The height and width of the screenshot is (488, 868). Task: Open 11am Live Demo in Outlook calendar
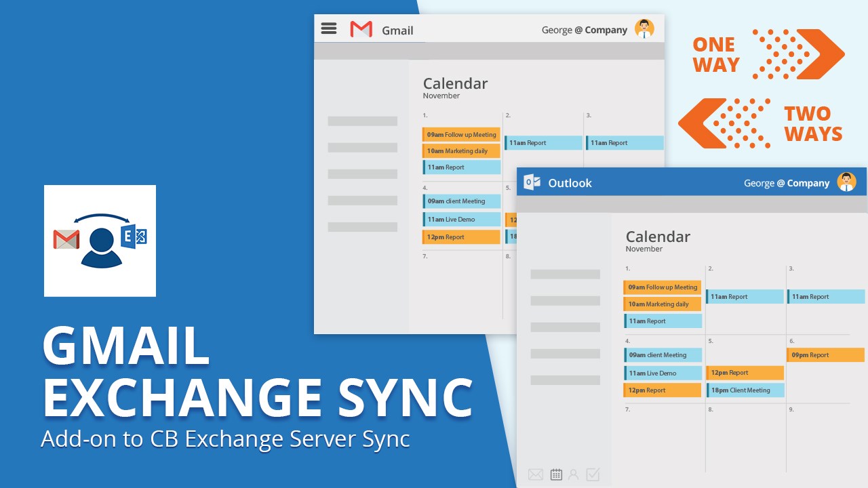pos(663,373)
